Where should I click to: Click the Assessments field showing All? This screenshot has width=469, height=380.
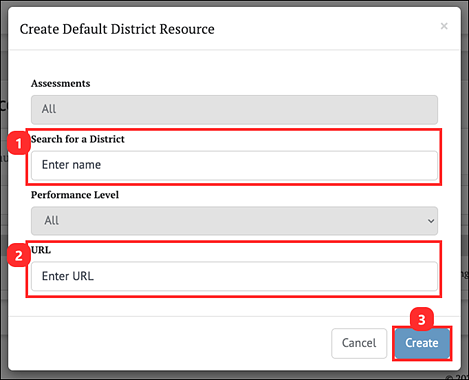coord(234,110)
